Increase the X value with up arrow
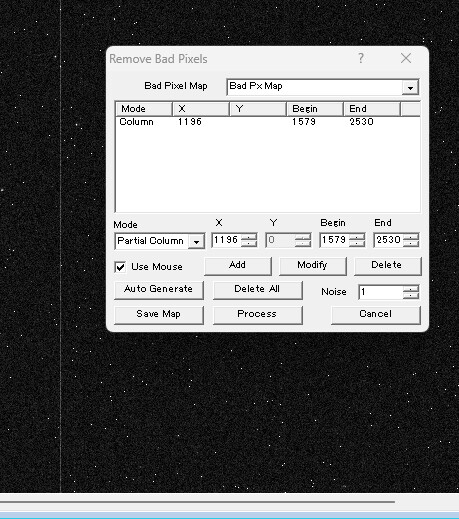The height and width of the screenshot is (519, 459). click(249, 237)
